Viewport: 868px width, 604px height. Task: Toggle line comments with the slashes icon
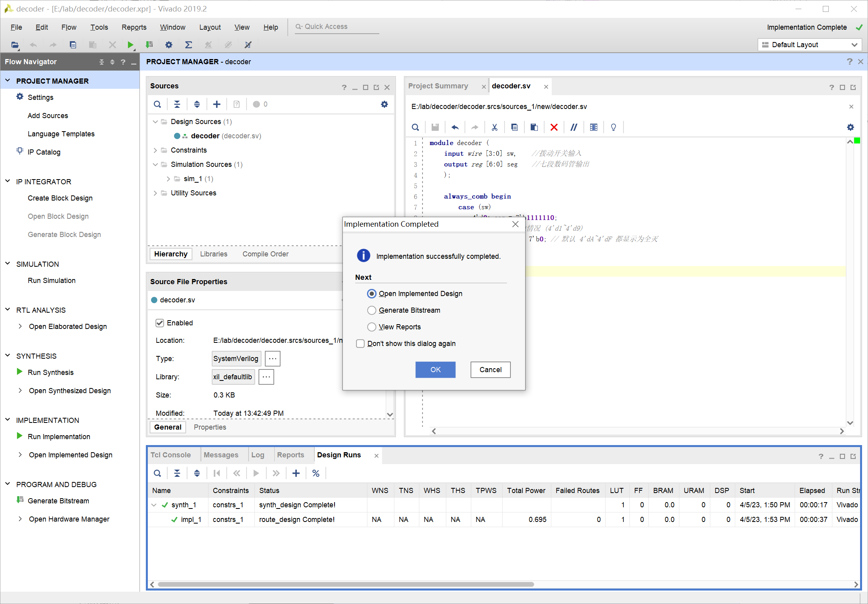[574, 127]
